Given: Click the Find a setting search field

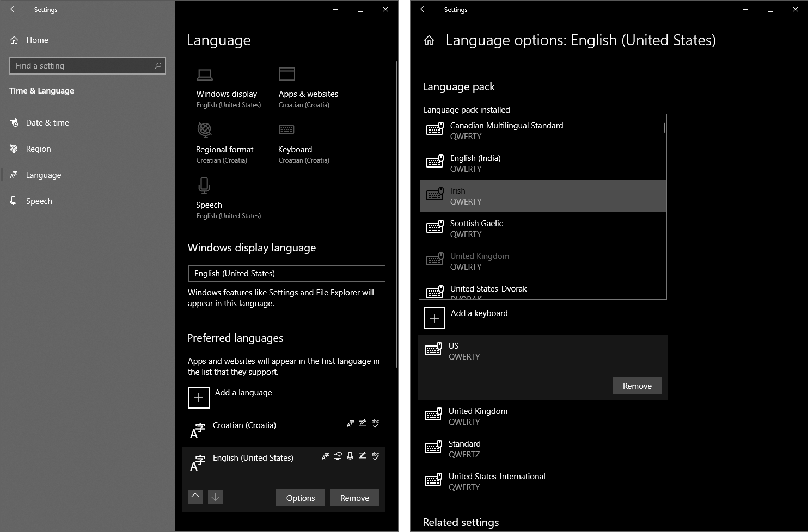Looking at the screenshot, I should (87, 66).
